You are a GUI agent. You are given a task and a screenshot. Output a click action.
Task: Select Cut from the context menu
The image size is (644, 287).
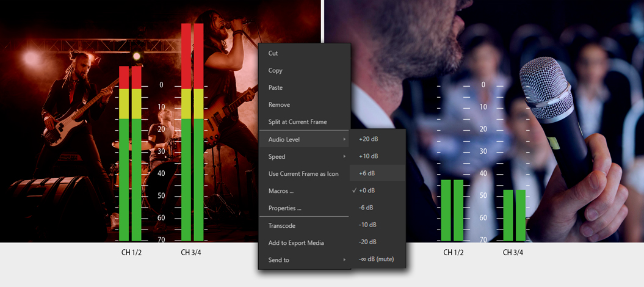click(x=273, y=53)
